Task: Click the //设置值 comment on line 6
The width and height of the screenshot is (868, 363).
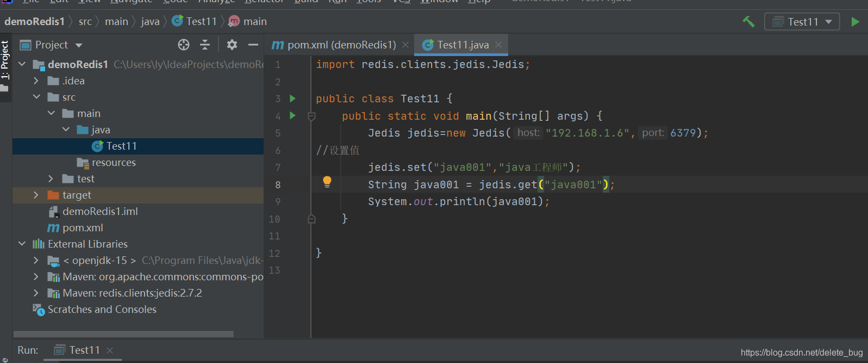Action: click(338, 150)
